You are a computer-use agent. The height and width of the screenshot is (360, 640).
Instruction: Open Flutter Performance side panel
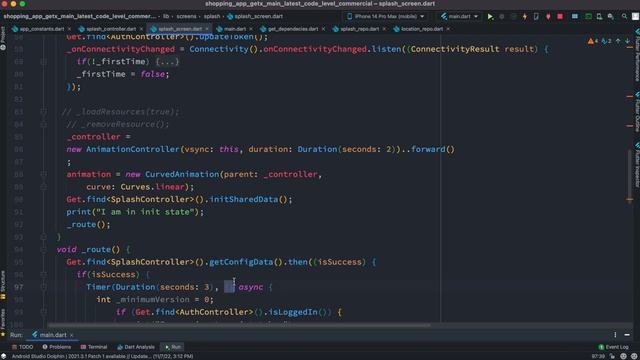(x=637, y=54)
